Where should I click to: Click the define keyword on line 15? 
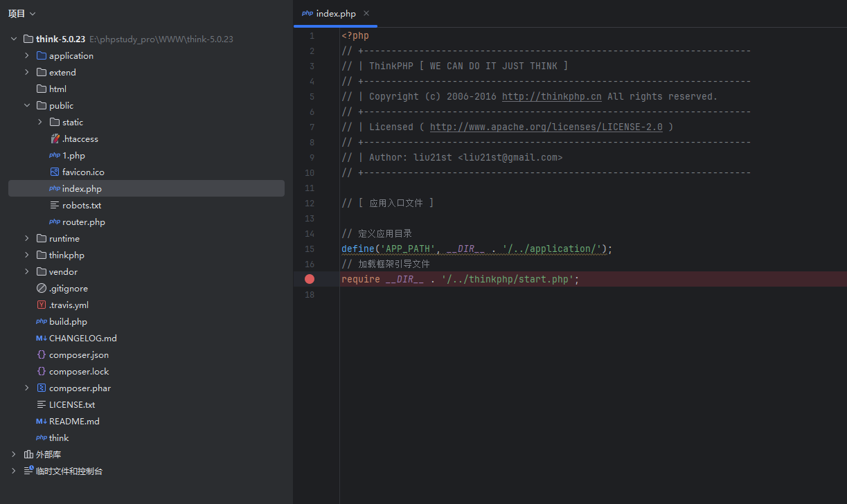358,249
